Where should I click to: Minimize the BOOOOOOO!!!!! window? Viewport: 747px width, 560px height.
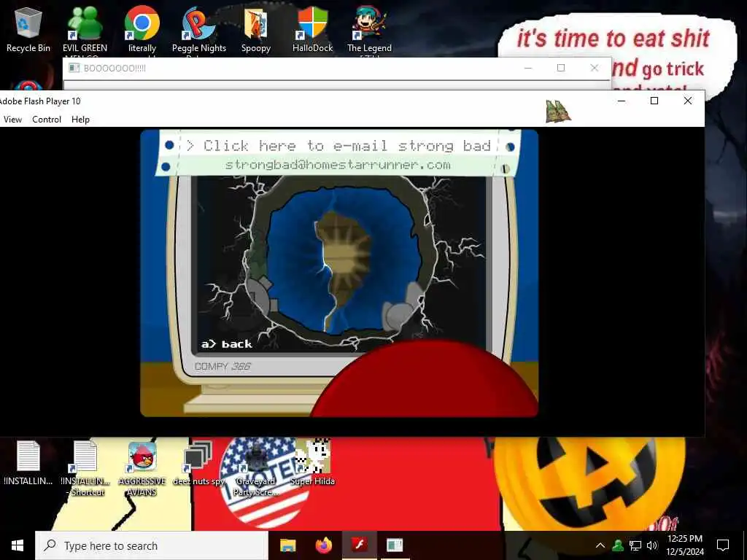[528, 68]
